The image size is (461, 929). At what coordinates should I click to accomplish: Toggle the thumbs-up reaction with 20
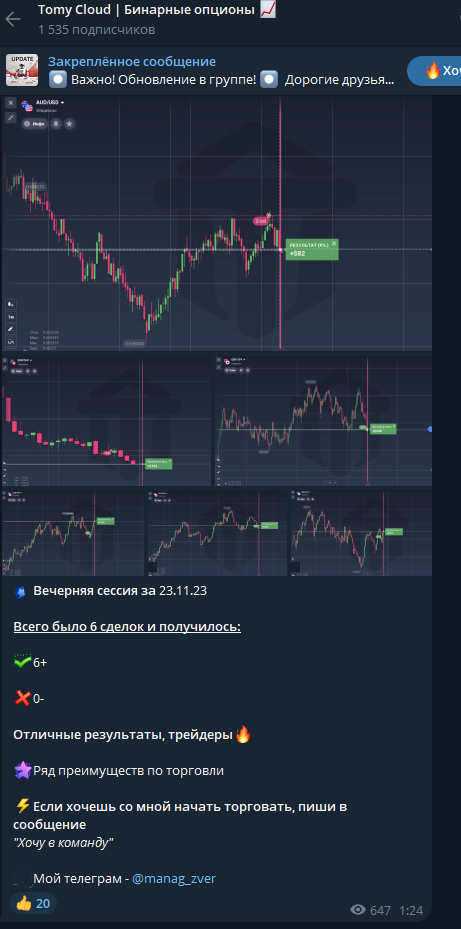(33, 904)
